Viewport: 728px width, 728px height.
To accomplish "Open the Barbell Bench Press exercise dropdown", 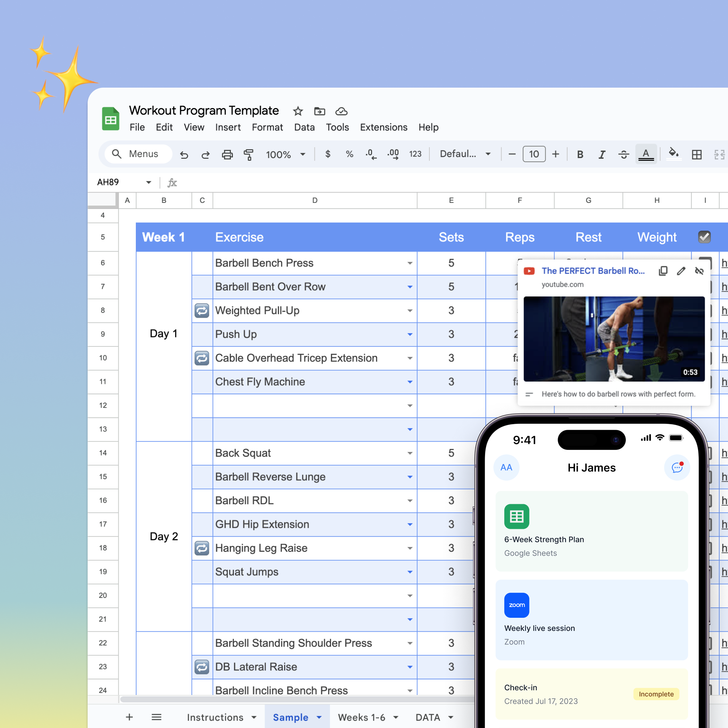I will coord(410,263).
